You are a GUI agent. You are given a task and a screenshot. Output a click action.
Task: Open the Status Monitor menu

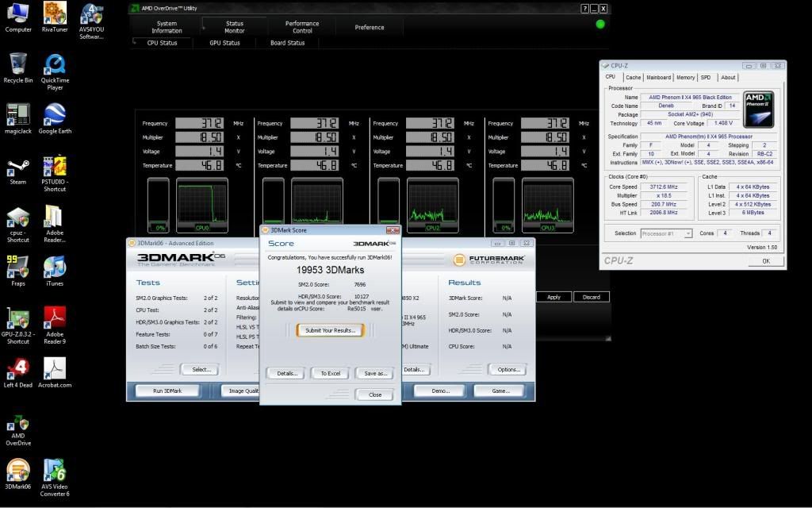coord(235,27)
